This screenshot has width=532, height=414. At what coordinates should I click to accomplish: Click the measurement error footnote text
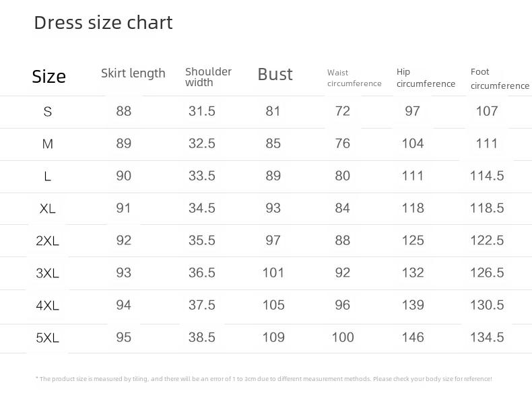pos(263,379)
